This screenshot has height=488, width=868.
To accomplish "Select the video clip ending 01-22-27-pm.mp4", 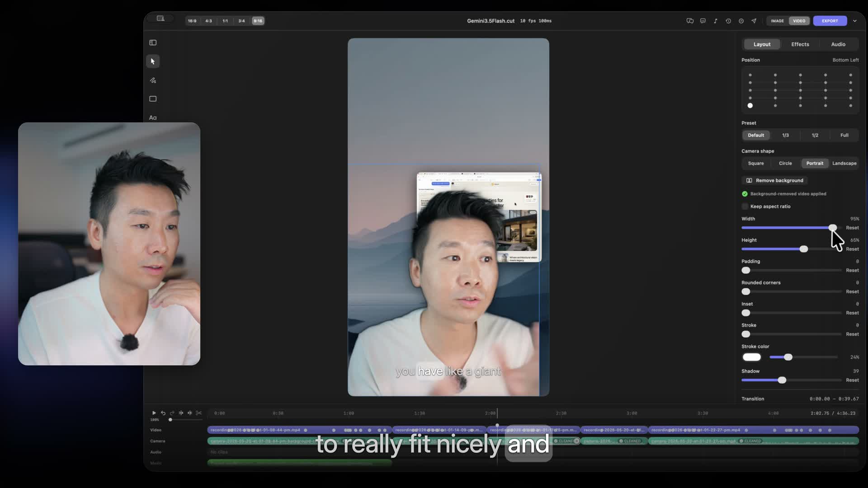I will click(754, 430).
